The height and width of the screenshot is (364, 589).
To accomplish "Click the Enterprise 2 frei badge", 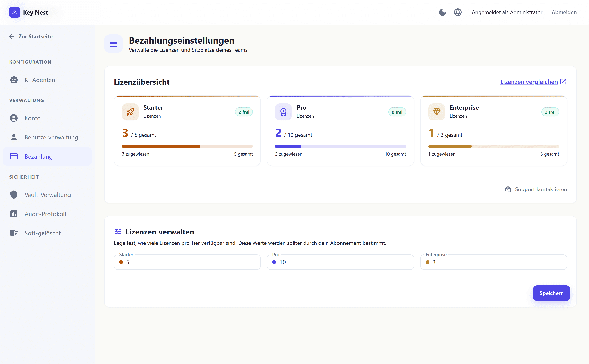I will tap(550, 112).
